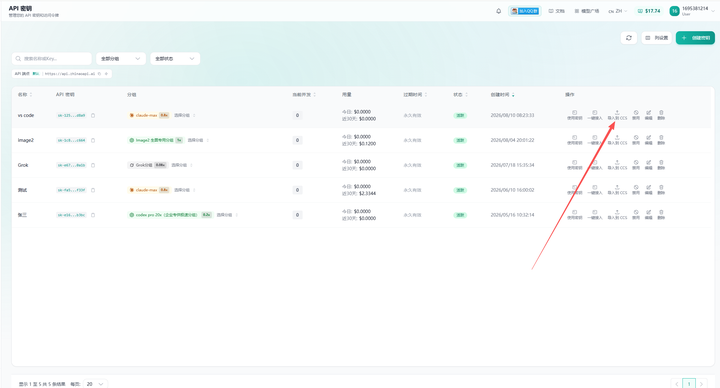
Task: Open the ZH language dropdown
Action: pos(618,11)
